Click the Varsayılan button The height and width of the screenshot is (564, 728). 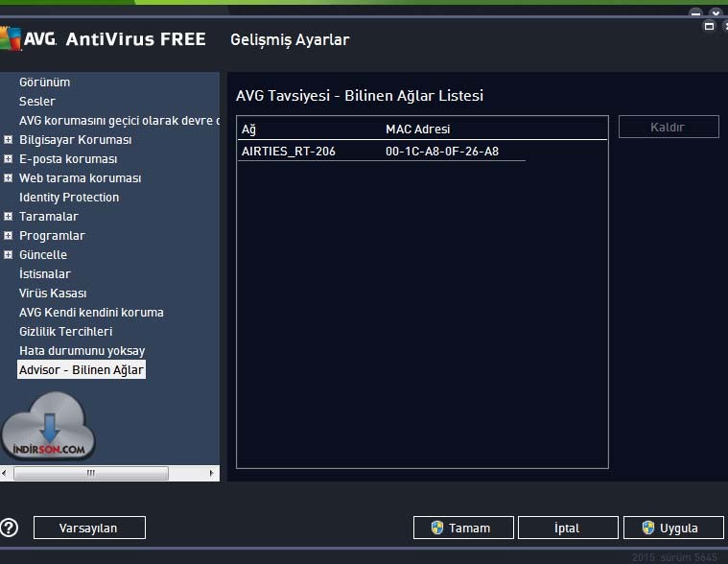click(x=89, y=528)
